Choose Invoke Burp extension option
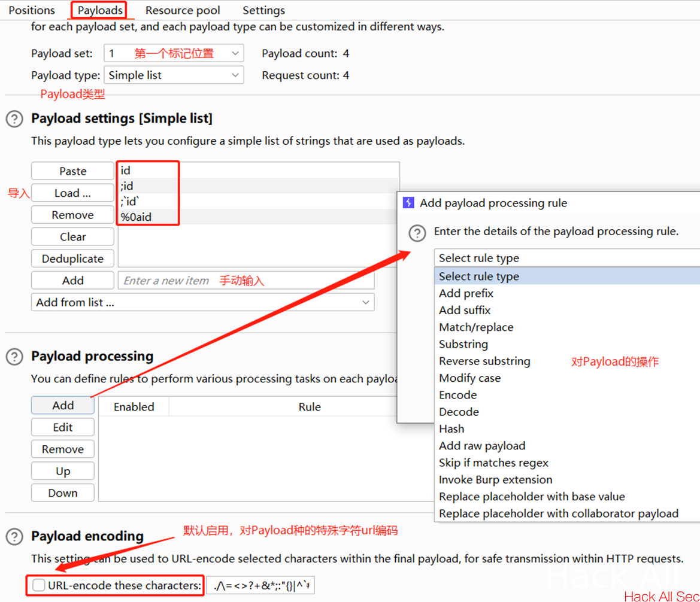 [x=567, y=480]
